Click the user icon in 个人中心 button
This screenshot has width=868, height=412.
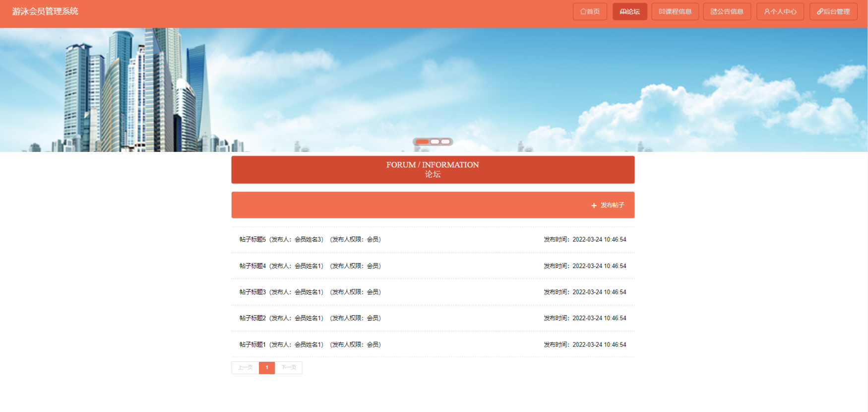pos(767,11)
